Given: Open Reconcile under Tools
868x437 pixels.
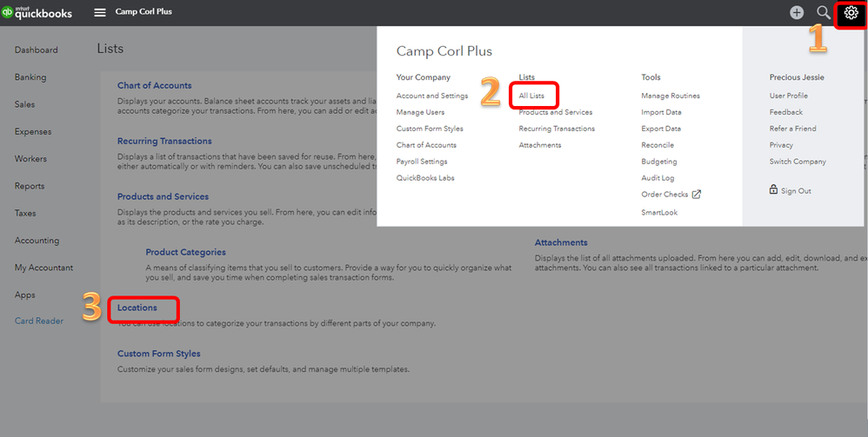Looking at the screenshot, I should point(658,145).
